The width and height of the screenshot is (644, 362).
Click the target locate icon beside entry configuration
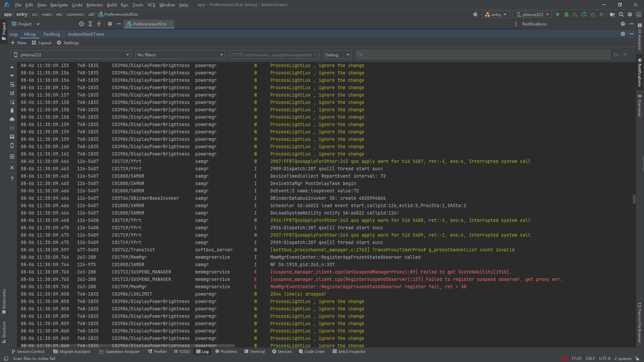(x=475, y=14)
